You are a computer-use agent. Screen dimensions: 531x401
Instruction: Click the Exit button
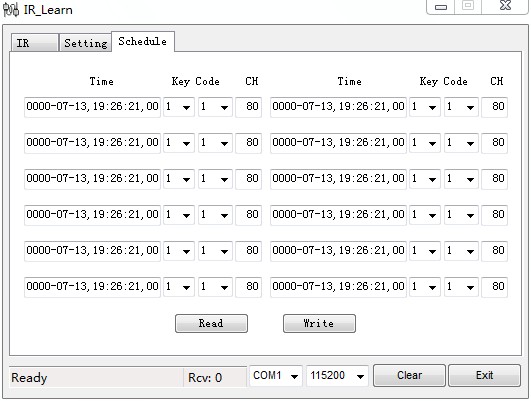(x=484, y=375)
